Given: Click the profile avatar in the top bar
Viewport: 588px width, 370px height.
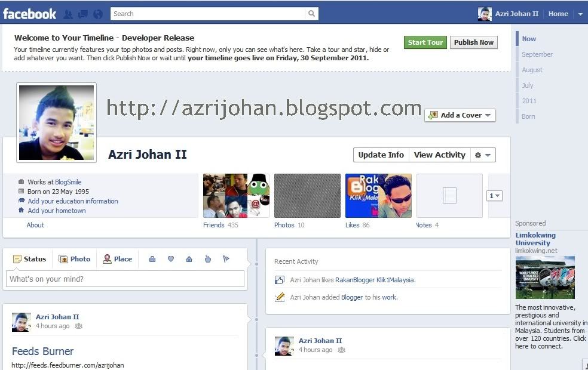Looking at the screenshot, I should (485, 14).
